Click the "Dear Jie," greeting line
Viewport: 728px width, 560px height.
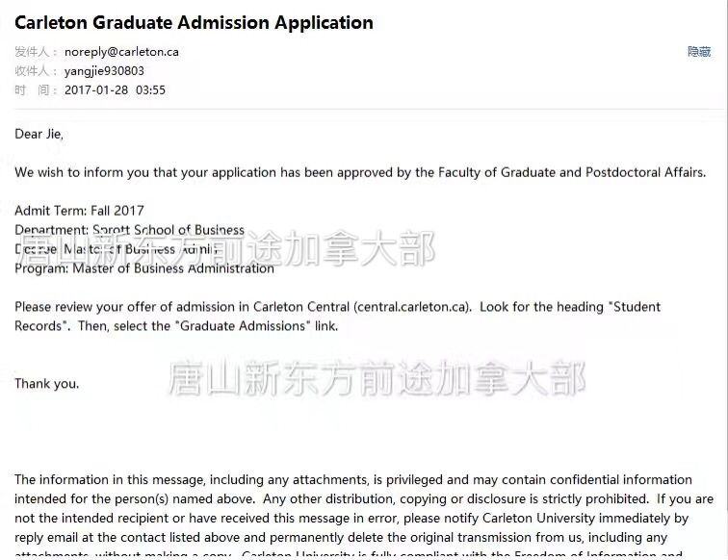pyautogui.click(x=39, y=134)
